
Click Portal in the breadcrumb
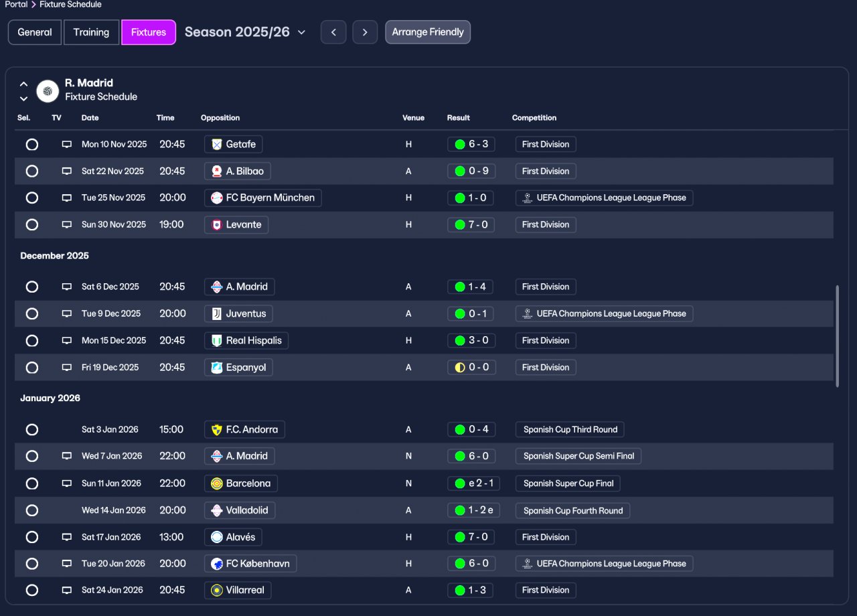(x=16, y=4)
